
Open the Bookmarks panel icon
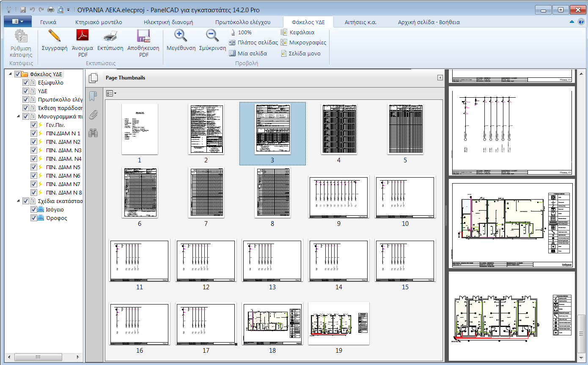pyautogui.click(x=93, y=97)
